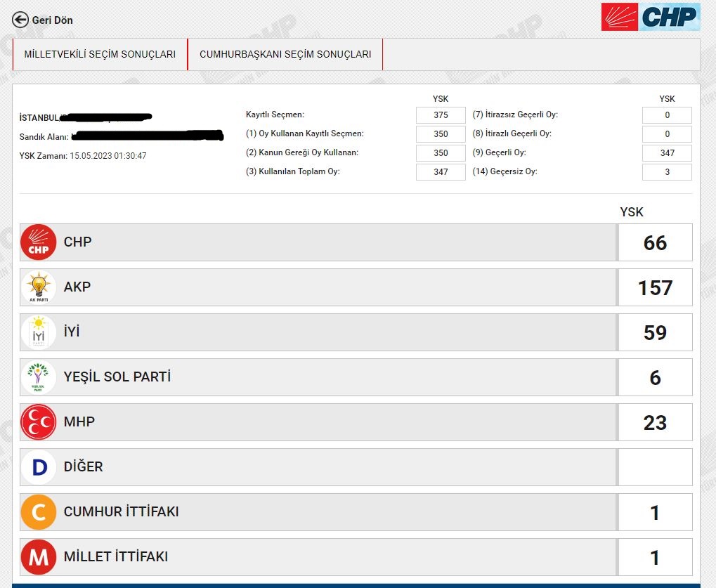Click the CHP logo at top right

coord(650,17)
